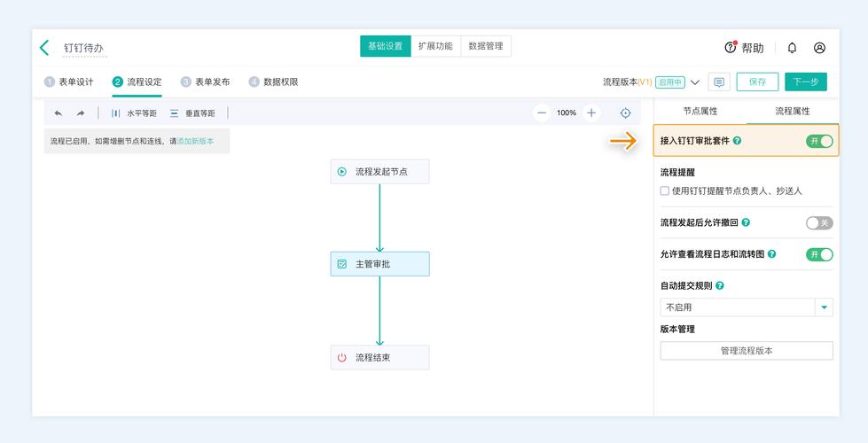Open the comment/notes icon beside 保存
The image size is (868, 443).
[x=719, y=82]
